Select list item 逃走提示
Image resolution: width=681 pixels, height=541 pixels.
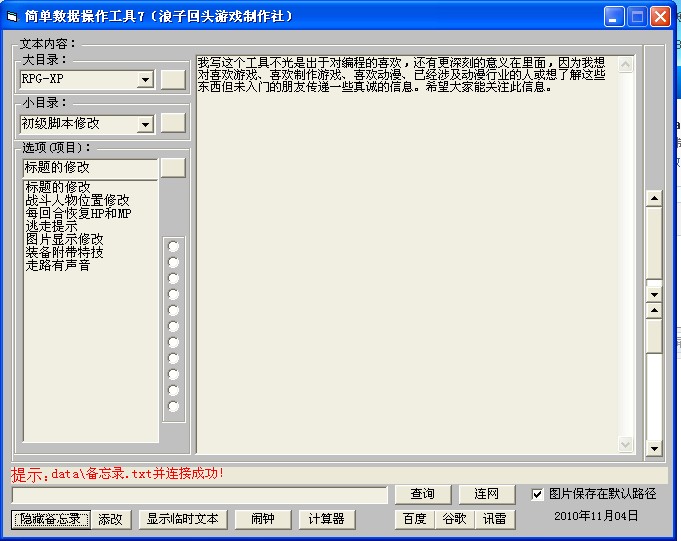click(51, 226)
